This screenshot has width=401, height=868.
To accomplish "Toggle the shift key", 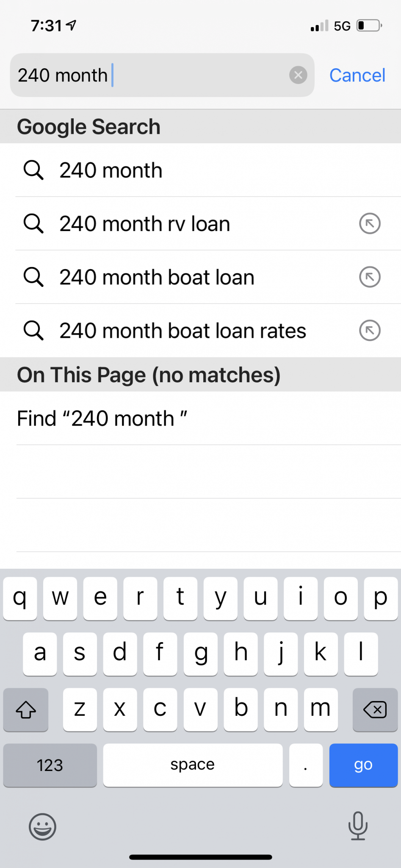I will click(x=26, y=709).
